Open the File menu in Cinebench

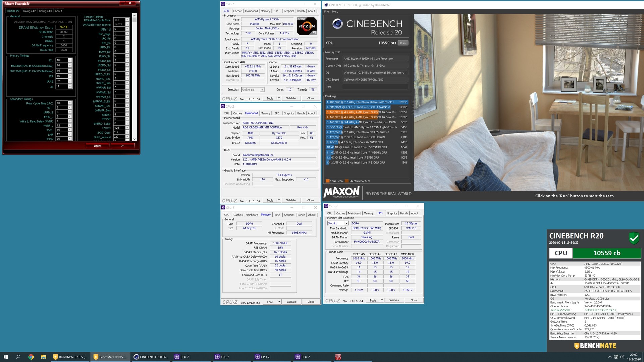326,11
